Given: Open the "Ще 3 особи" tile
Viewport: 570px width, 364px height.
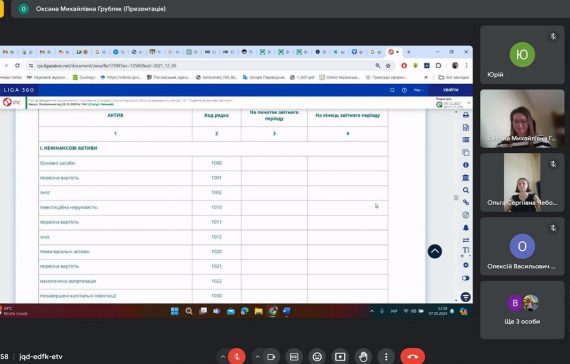Looking at the screenshot, I should click(522, 310).
